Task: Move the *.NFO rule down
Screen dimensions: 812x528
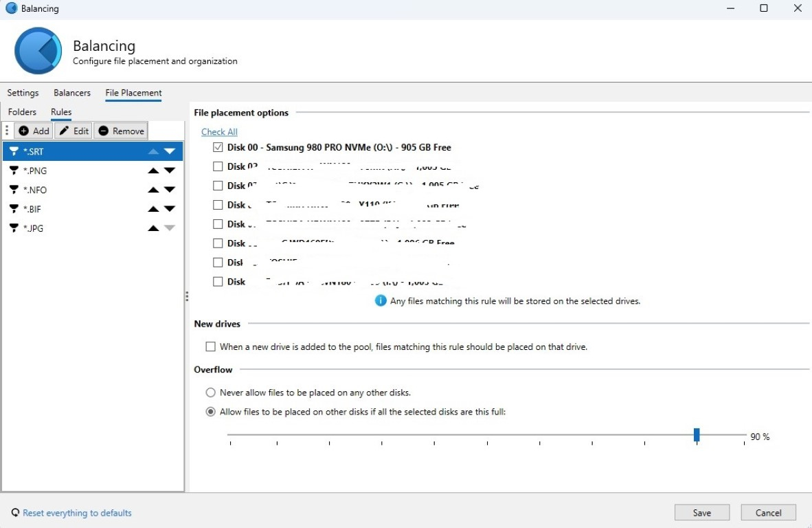Action: point(170,190)
